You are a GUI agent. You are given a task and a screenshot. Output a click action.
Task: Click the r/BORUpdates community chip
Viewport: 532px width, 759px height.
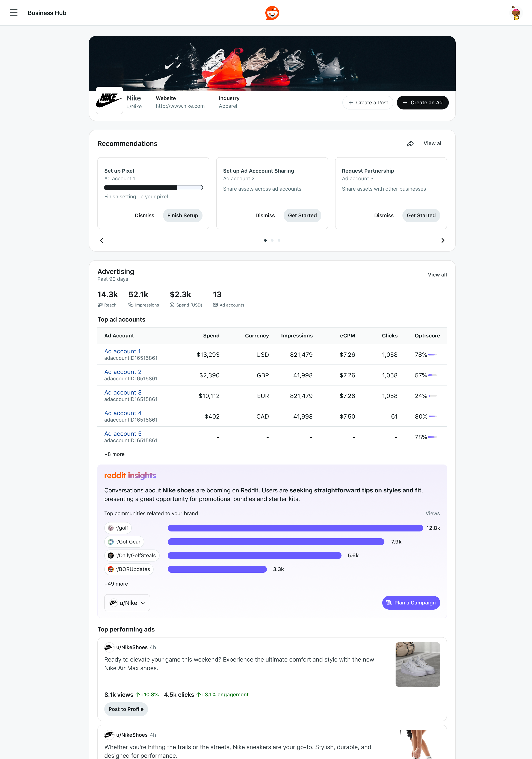coord(129,569)
